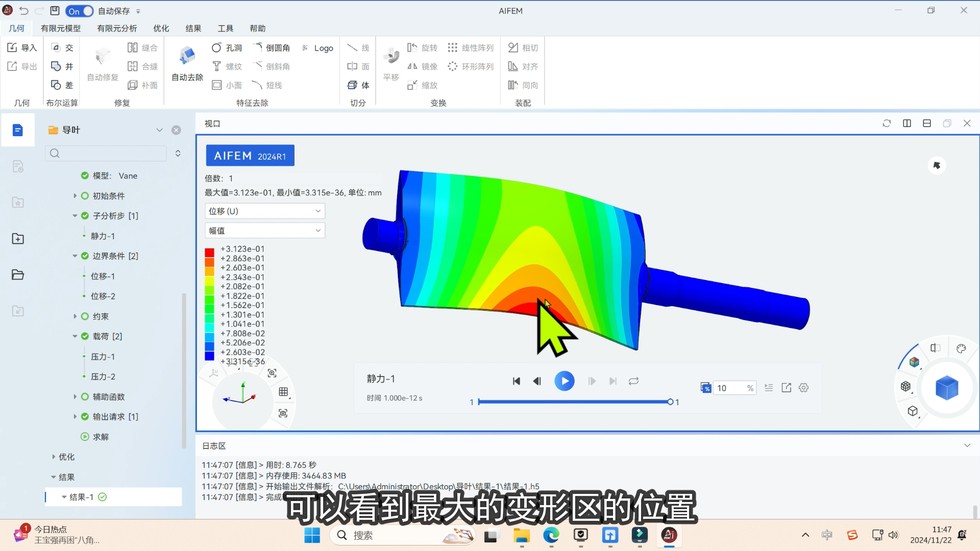Open the 幅值 component dropdown
980x551 pixels.
(x=265, y=231)
